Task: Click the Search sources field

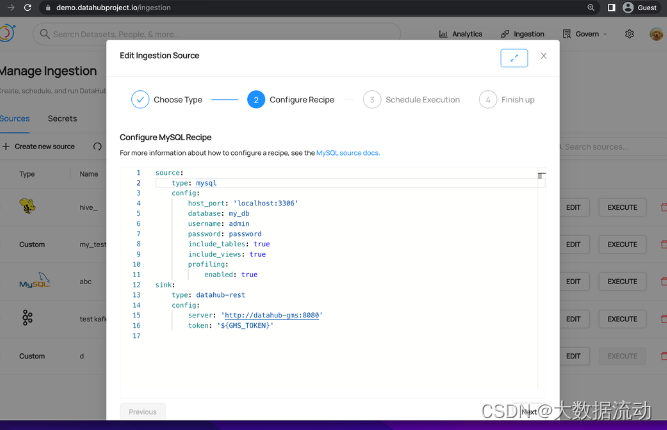Action: click(613, 147)
